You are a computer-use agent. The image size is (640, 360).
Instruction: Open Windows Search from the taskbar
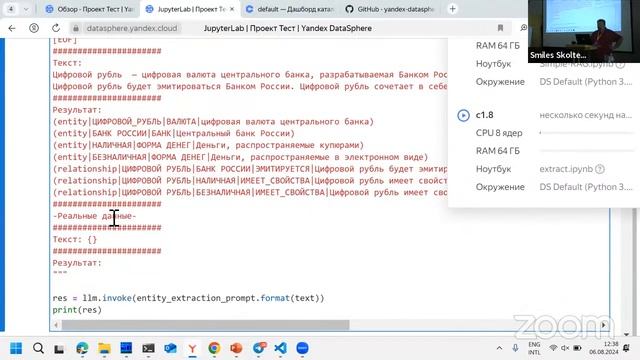[38, 348]
